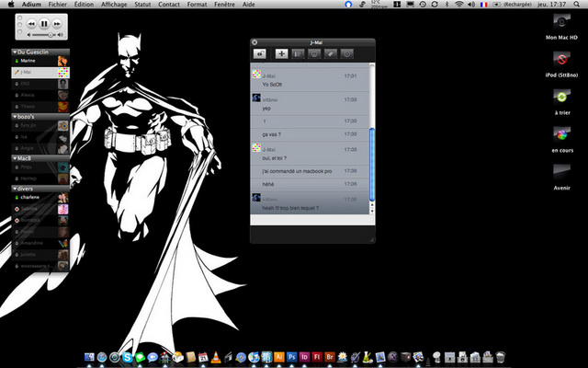Viewport: 588px width, 368px height.
Task: Open iCal from the dock
Action: point(203,357)
